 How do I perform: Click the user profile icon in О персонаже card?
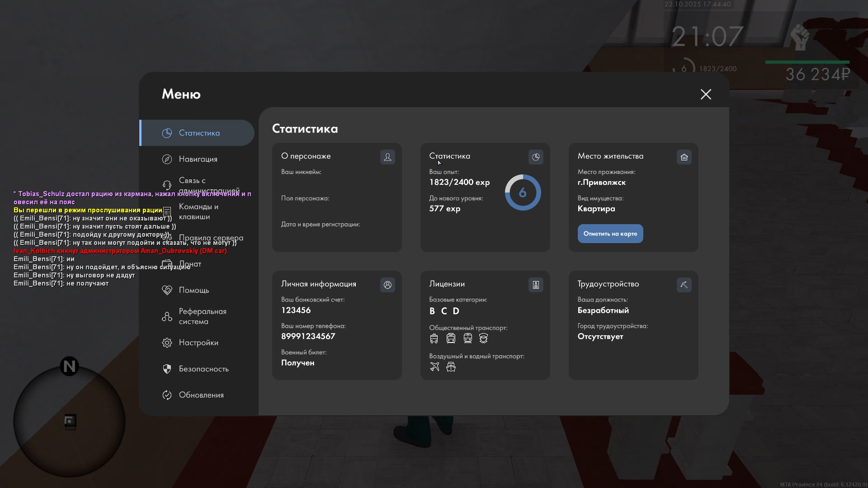pos(387,157)
